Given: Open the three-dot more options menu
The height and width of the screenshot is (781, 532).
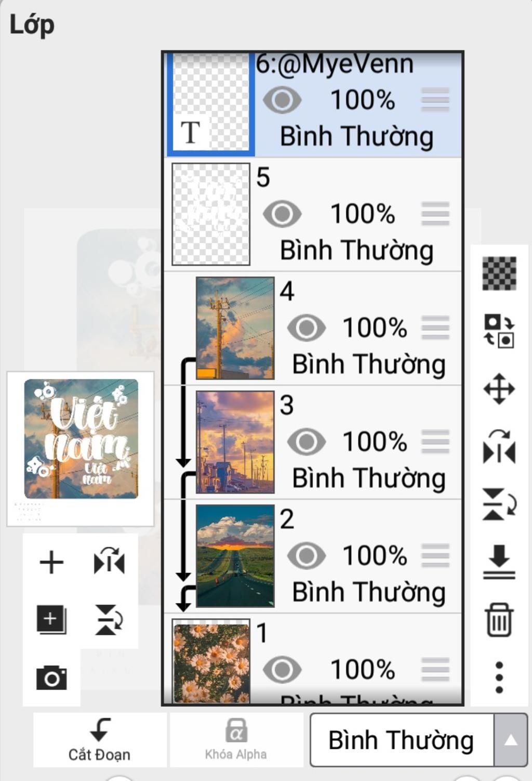Looking at the screenshot, I should click(x=499, y=678).
